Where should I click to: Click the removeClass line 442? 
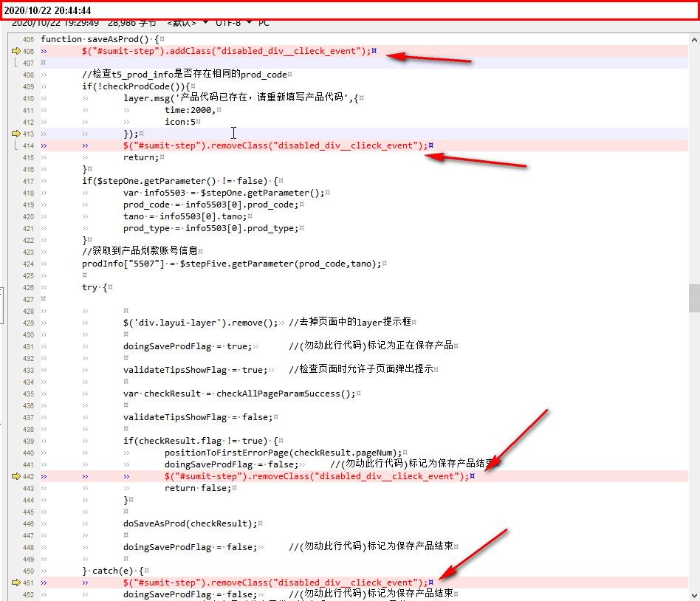pyautogui.click(x=319, y=476)
